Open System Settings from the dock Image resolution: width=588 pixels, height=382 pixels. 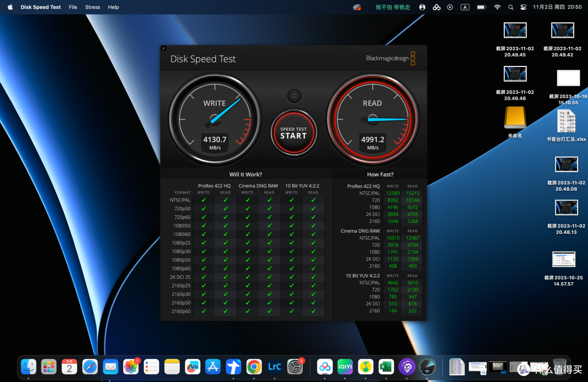(x=295, y=367)
